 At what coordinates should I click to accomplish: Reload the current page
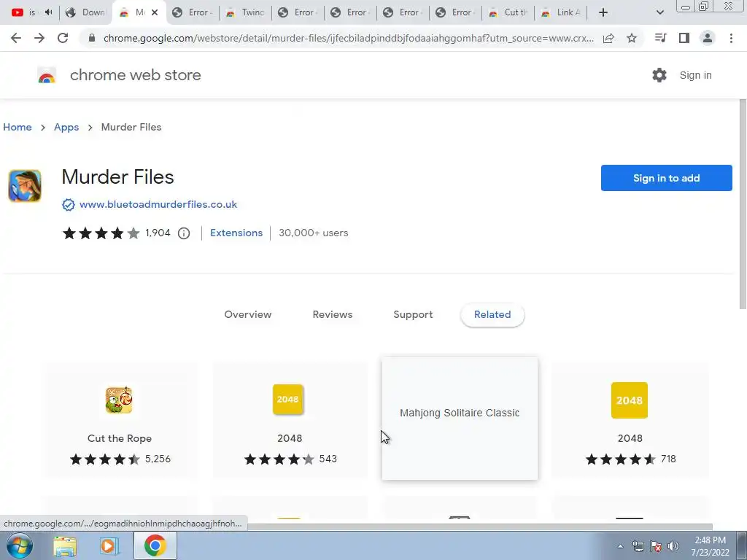point(63,38)
